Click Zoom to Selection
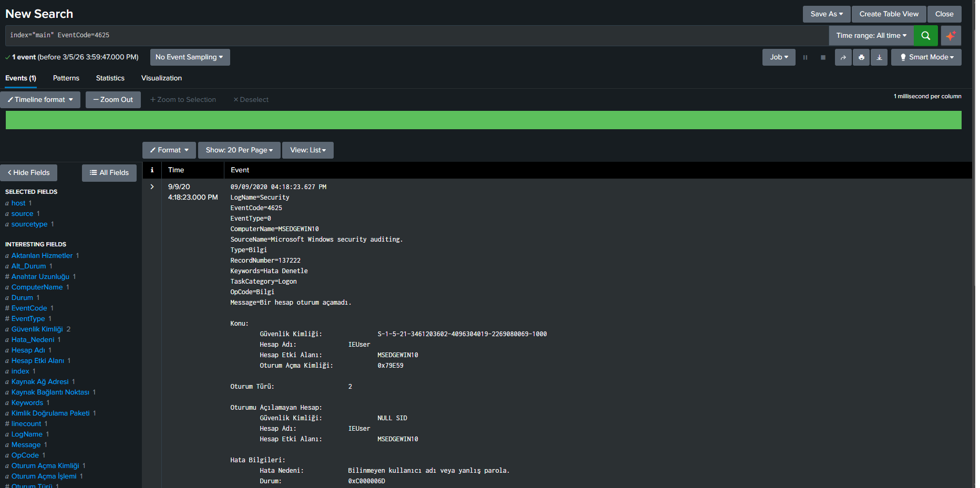Viewport: 980px width, 488px height. pyautogui.click(x=183, y=100)
